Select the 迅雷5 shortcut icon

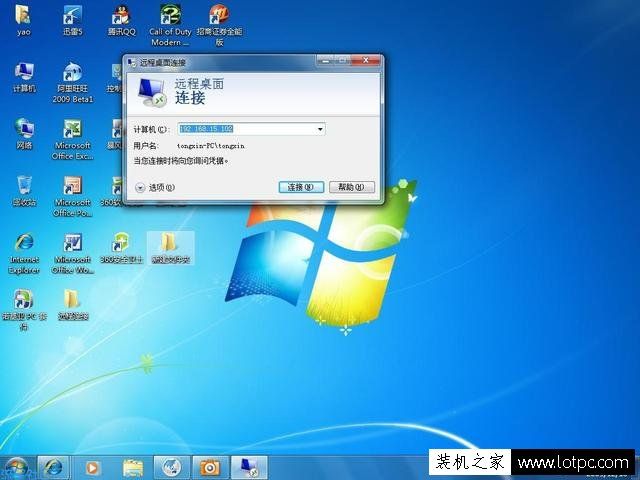tap(73, 19)
